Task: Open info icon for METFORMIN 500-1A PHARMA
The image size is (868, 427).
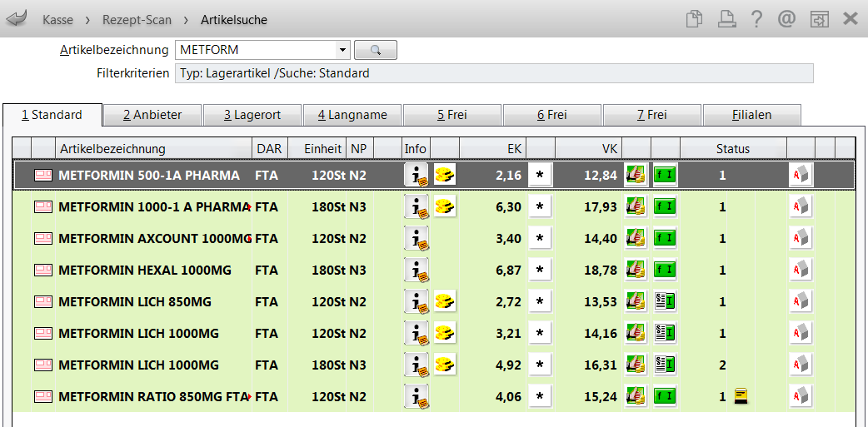Action: tap(417, 176)
